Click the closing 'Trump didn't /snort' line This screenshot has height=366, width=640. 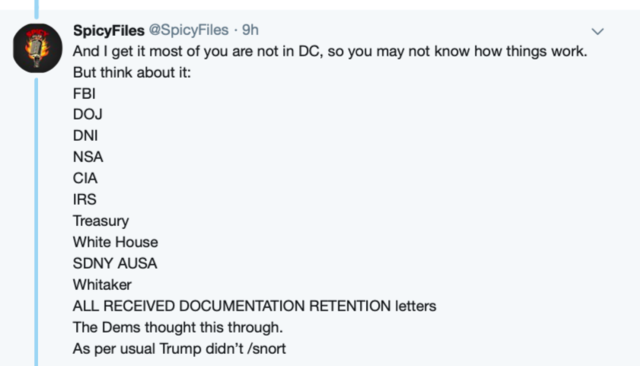[x=179, y=349]
